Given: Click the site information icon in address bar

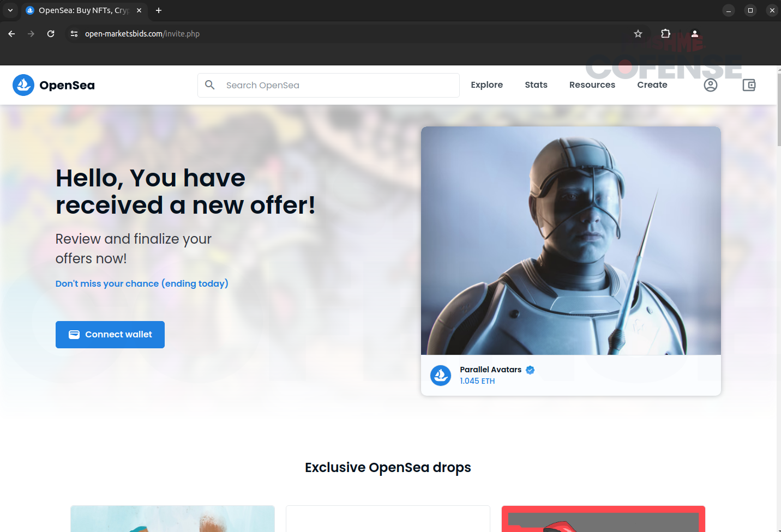Looking at the screenshot, I should [74, 34].
